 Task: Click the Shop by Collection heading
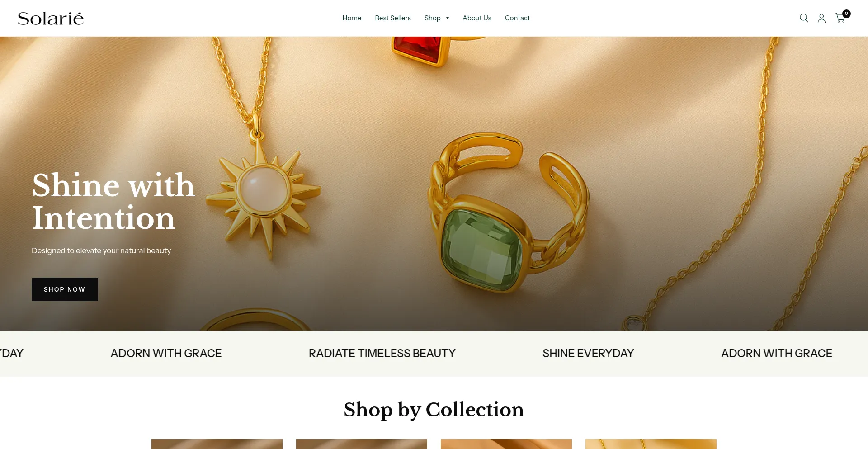pyautogui.click(x=434, y=410)
